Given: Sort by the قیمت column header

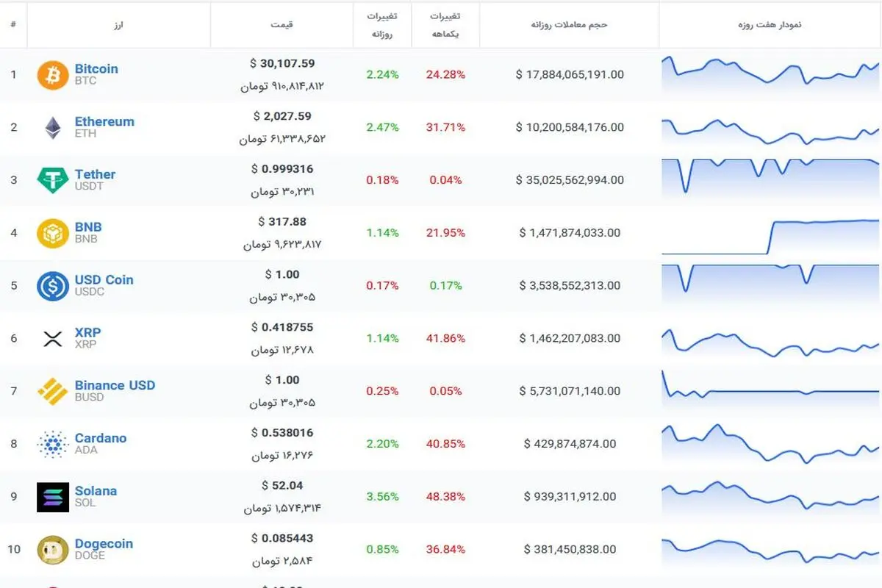Looking at the screenshot, I should pyautogui.click(x=282, y=24).
